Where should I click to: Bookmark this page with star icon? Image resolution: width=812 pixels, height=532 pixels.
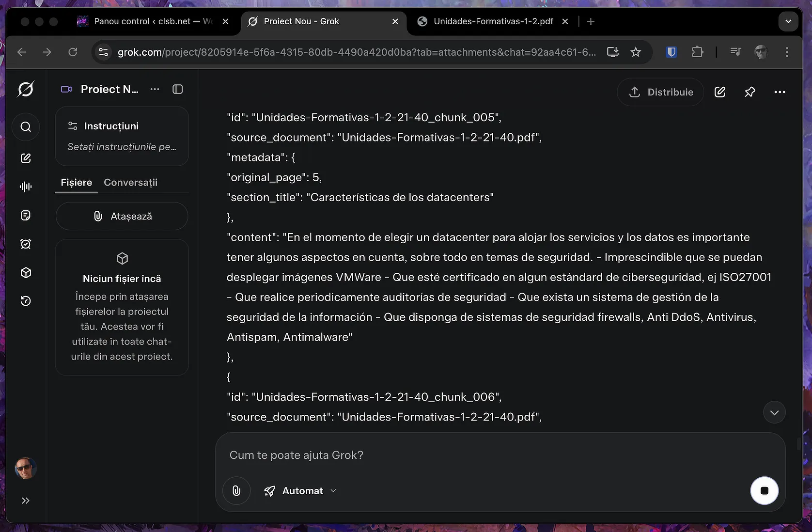coord(636,52)
